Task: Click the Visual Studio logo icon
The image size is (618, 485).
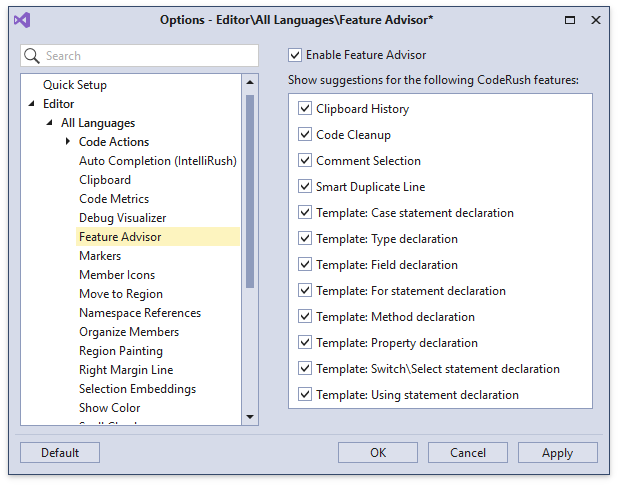Action: pyautogui.click(x=22, y=20)
